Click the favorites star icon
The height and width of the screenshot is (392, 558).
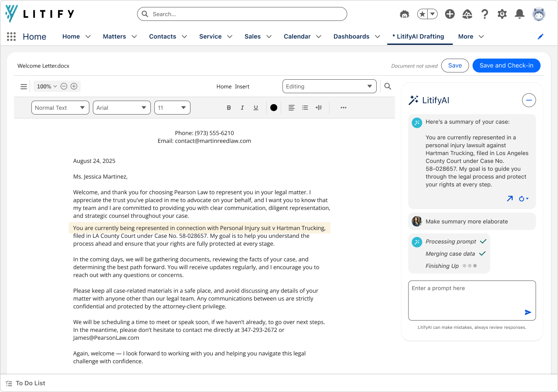422,14
